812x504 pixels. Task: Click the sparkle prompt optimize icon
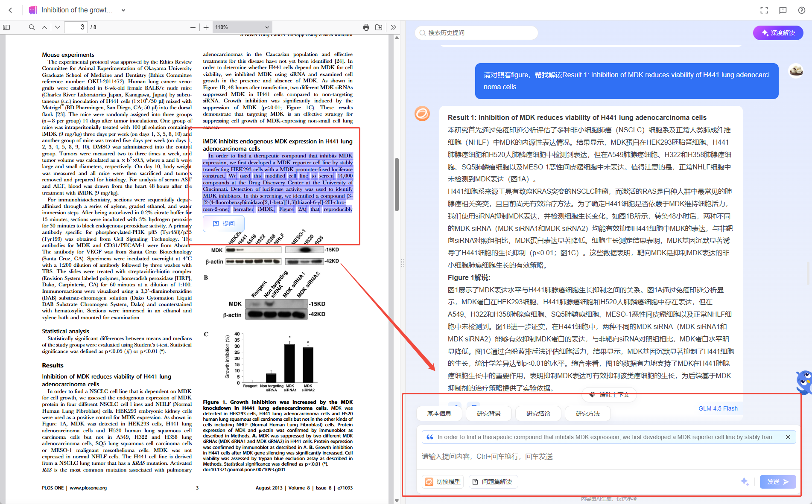pos(745,482)
